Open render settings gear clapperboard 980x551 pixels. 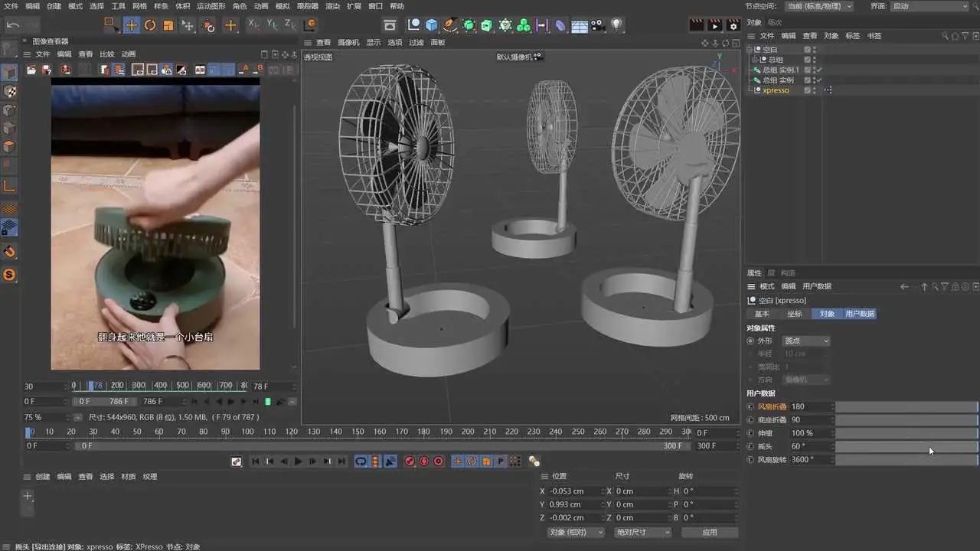tap(733, 25)
